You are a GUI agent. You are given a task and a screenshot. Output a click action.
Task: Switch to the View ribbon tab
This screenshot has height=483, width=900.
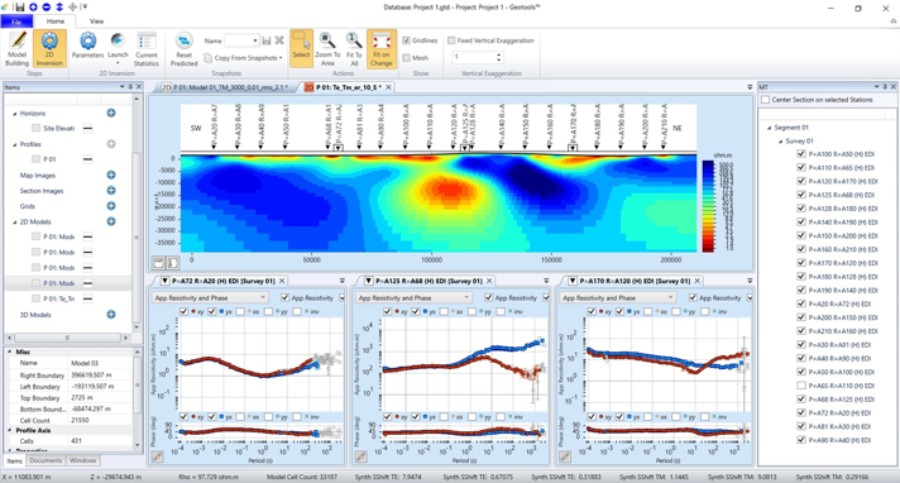(96, 20)
